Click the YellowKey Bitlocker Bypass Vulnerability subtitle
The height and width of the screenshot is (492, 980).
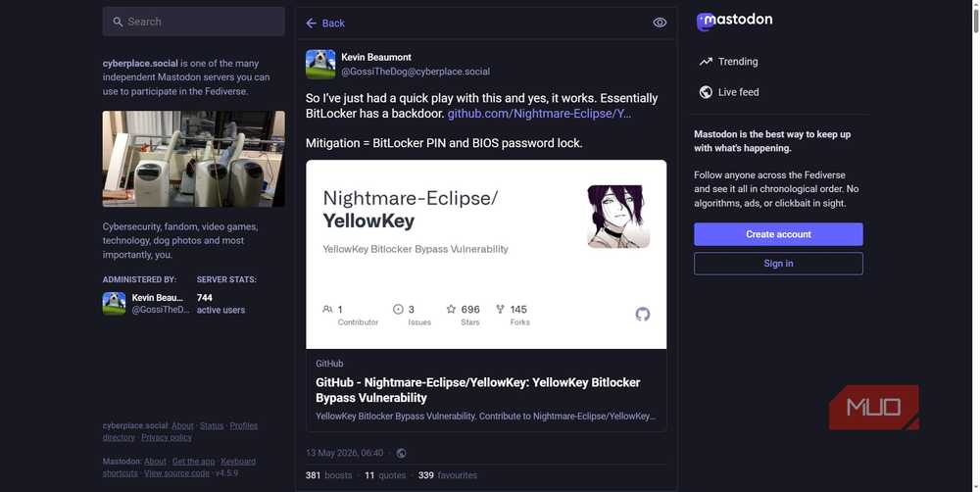[x=415, y=249]
